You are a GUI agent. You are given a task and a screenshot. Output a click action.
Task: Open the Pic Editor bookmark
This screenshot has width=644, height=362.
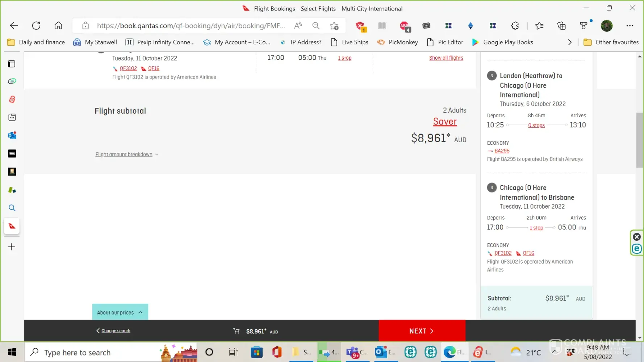pos(445,42)
